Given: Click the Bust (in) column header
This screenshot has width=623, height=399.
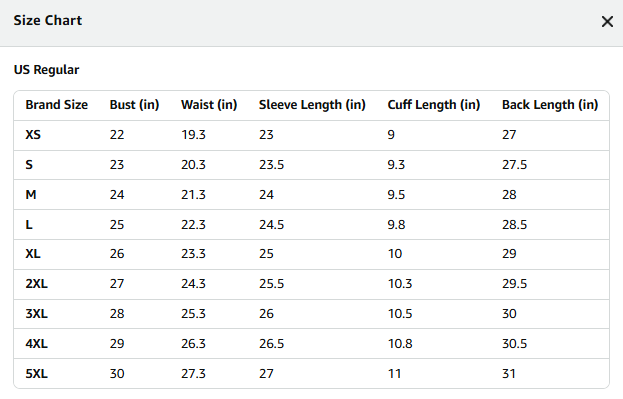Looking at the screenshot, I should (134, 105).
